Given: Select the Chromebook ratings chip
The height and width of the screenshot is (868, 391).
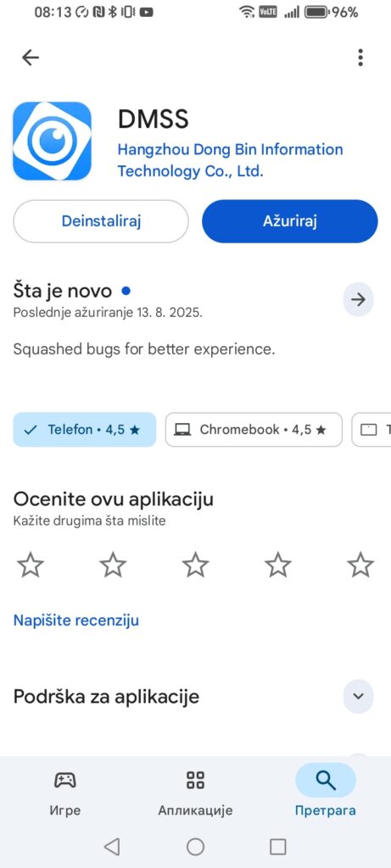Looking at the screenshot, I should (x=254, y=430).
